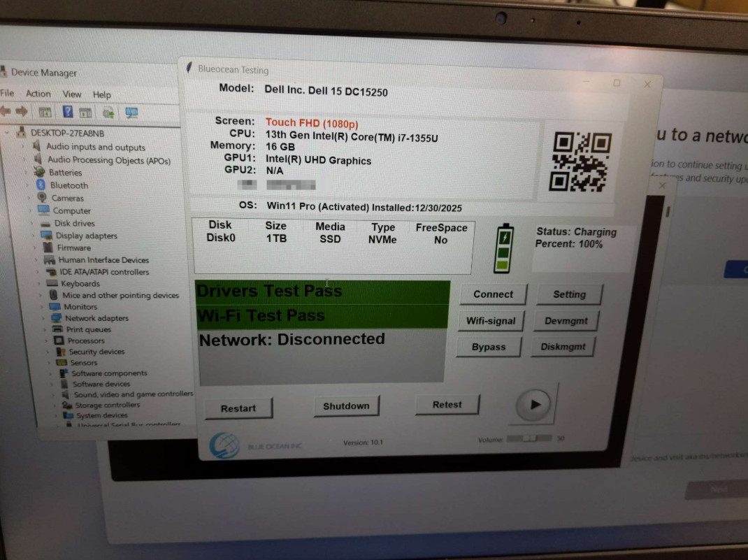Screen dimensions: 748x560
Task: Click the battery charge icon
Action: [x=504, y=248]
